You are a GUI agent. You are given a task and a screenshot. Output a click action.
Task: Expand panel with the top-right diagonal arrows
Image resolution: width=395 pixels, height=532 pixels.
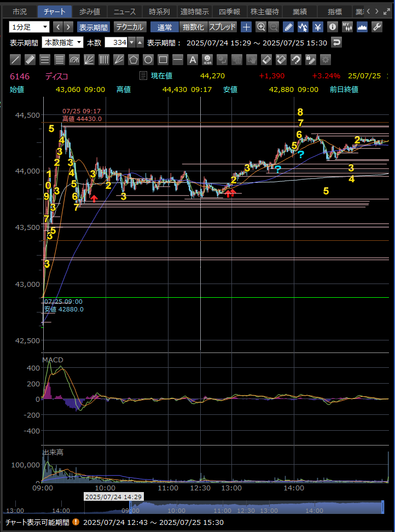387,11
